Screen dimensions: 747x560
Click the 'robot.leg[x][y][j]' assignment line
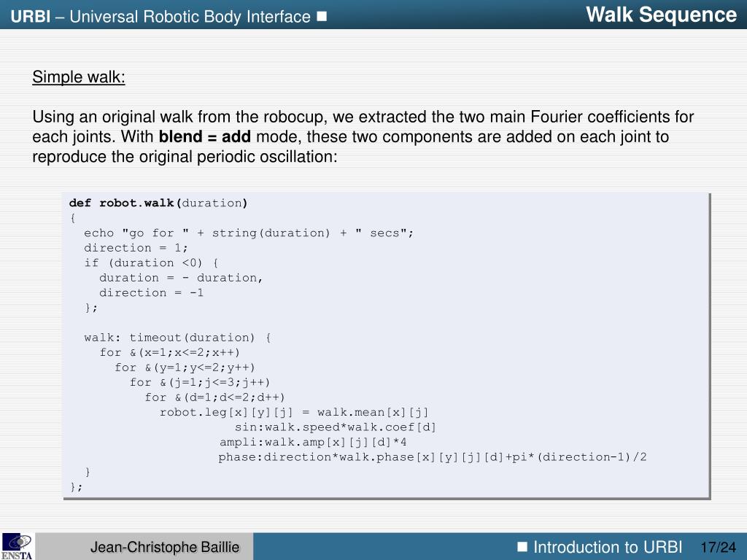[x=294, y=413]
